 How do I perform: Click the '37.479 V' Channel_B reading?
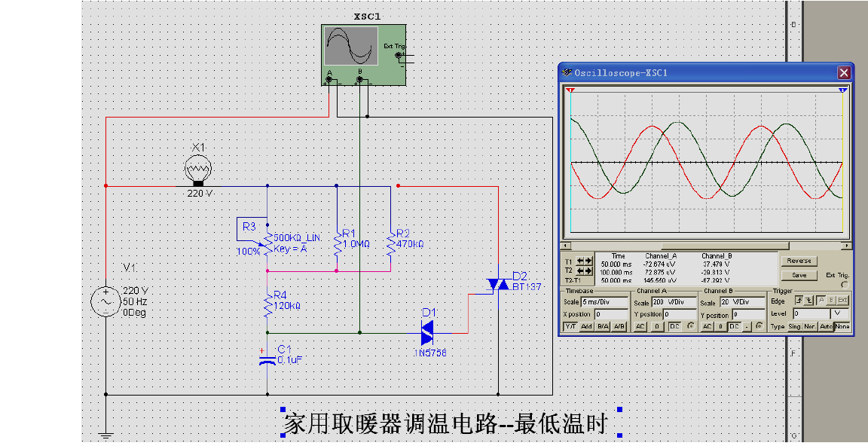point(717,264)
